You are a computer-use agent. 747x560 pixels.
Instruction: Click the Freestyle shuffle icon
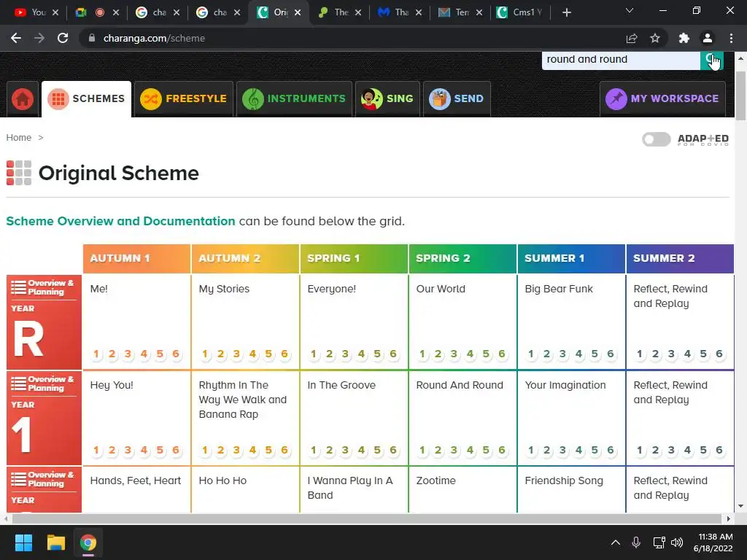point(150,98)
